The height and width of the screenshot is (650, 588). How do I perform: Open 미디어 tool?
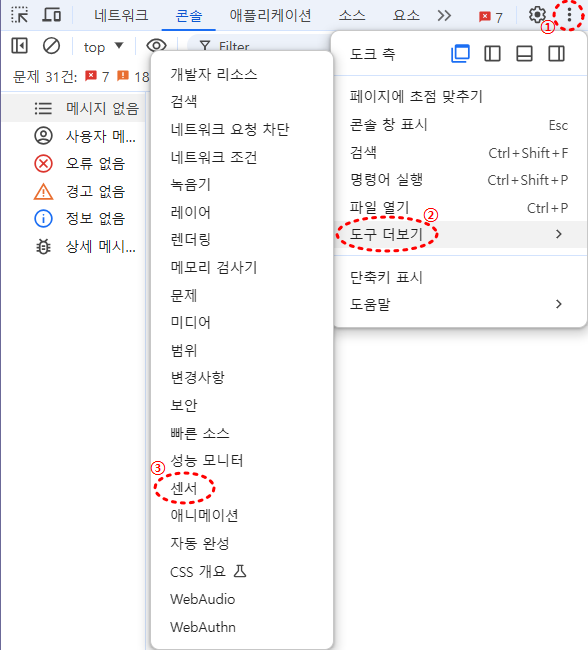242,323
